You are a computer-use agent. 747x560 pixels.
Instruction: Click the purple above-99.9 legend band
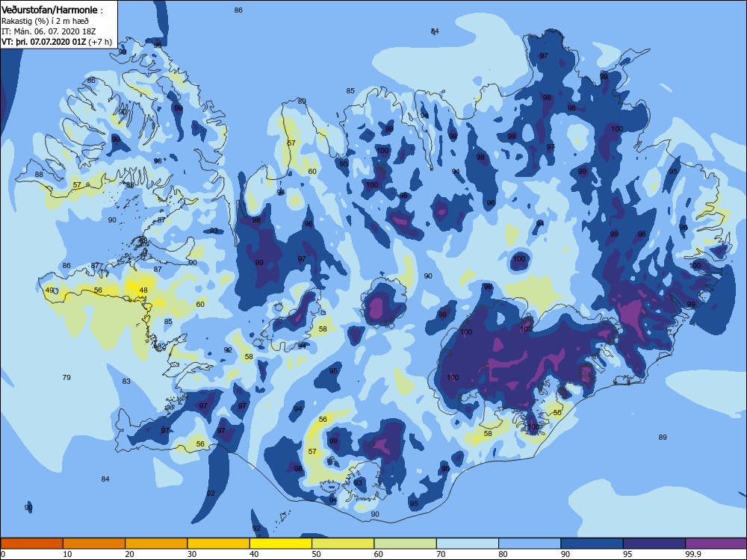716,544
